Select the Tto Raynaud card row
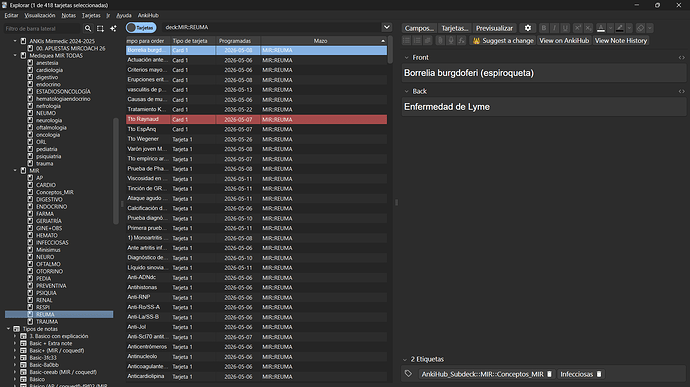The width and height of the screenshot is (690, 387). [x=257, y=119]
